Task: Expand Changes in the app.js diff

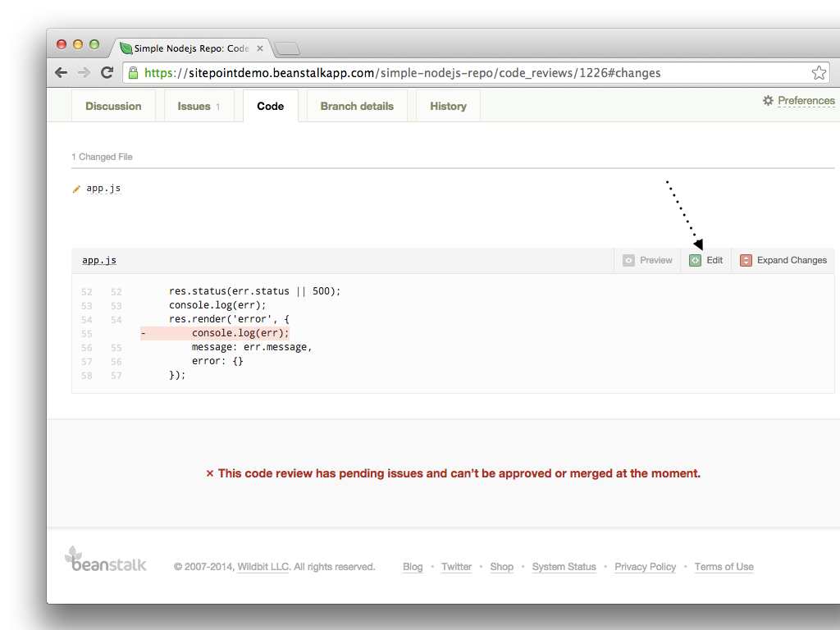Action: pos(792,260)
